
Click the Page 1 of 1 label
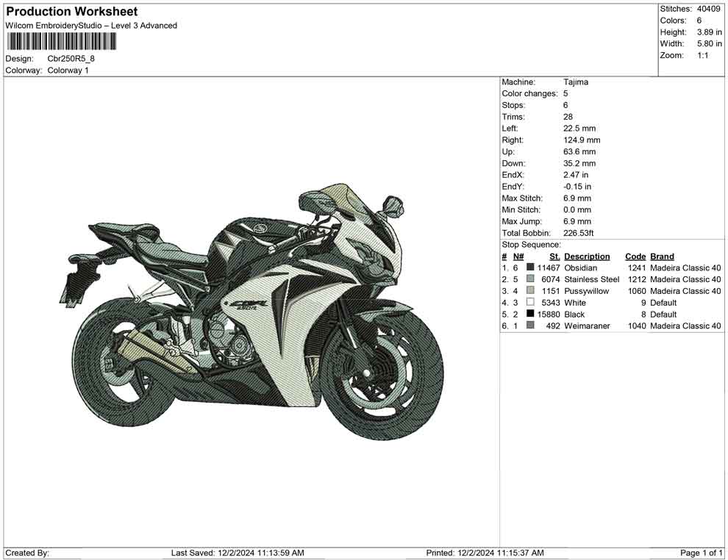coord(699,553)
